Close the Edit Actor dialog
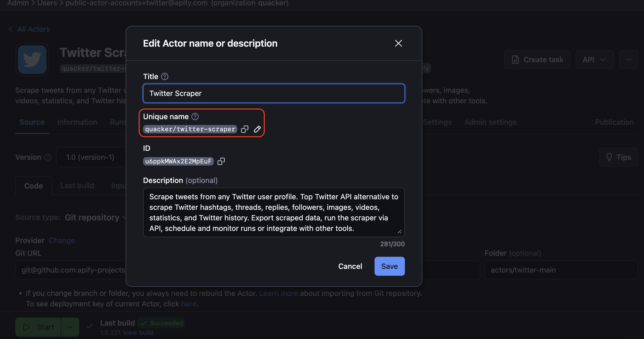644x339 pixels. click(x=398, y=43)
